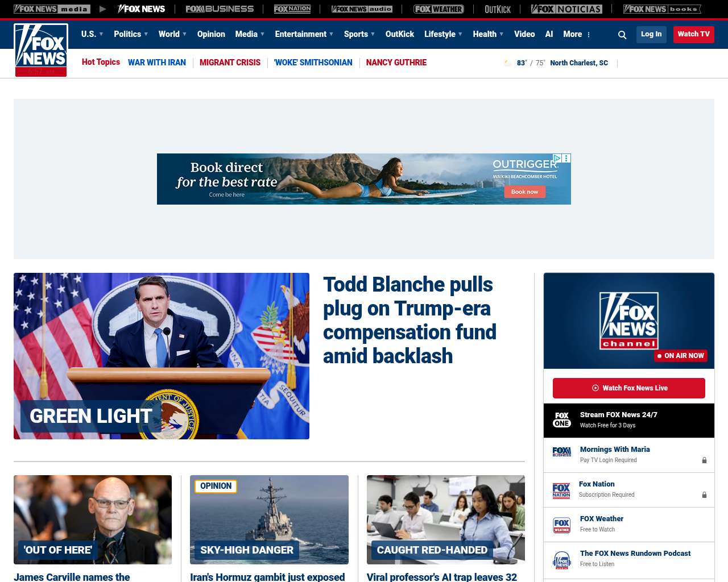This screenshot has width=728, height=582.
Task: Click North Charleston, SC weather location
Action: (579, 63)
